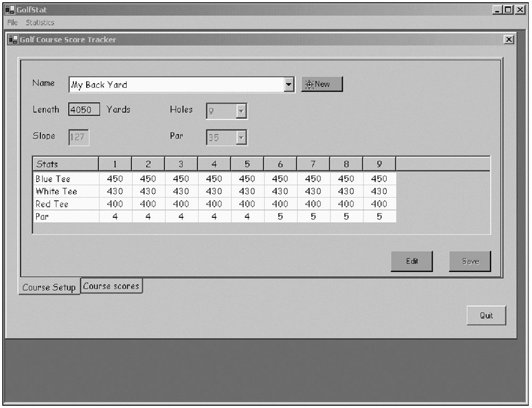The height and width of the screenshot is (408, 532).
Task: Click the GolfStat application icon in title bar
Action: coord(9,9)
